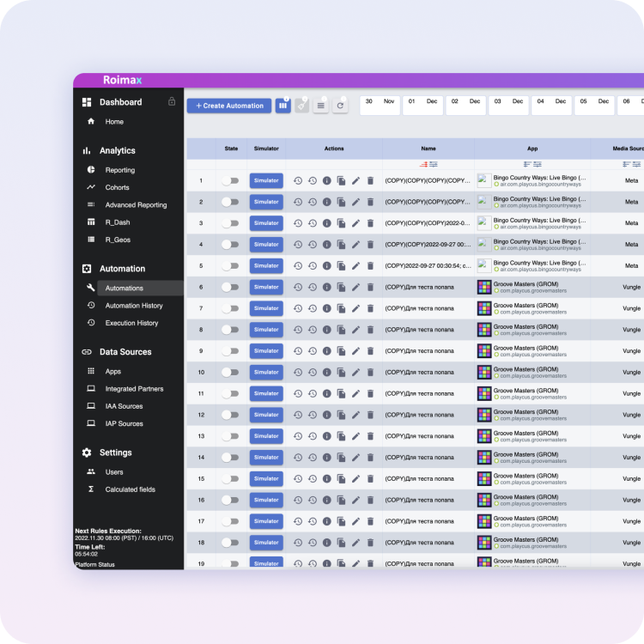Activate the State toggle in row 17
Image resolution: width=644 pixels, height=644 pixels.
[x=230, y=521]
